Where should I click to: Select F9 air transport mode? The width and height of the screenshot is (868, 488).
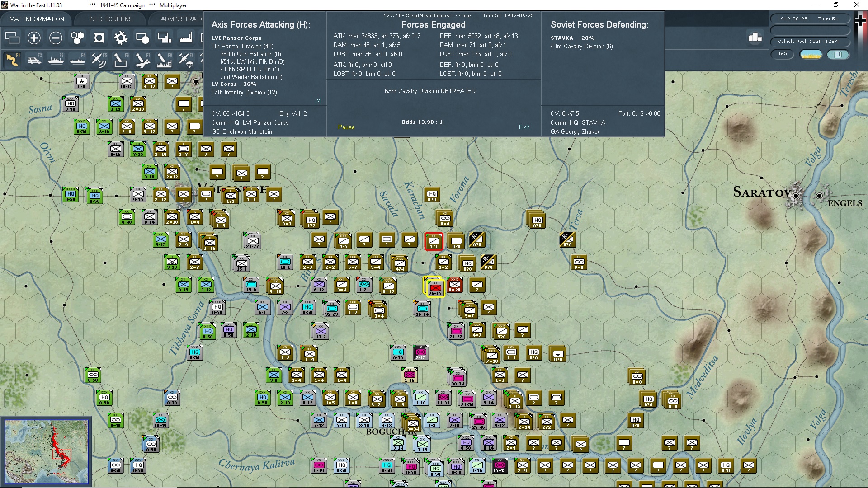pos(186,60)
